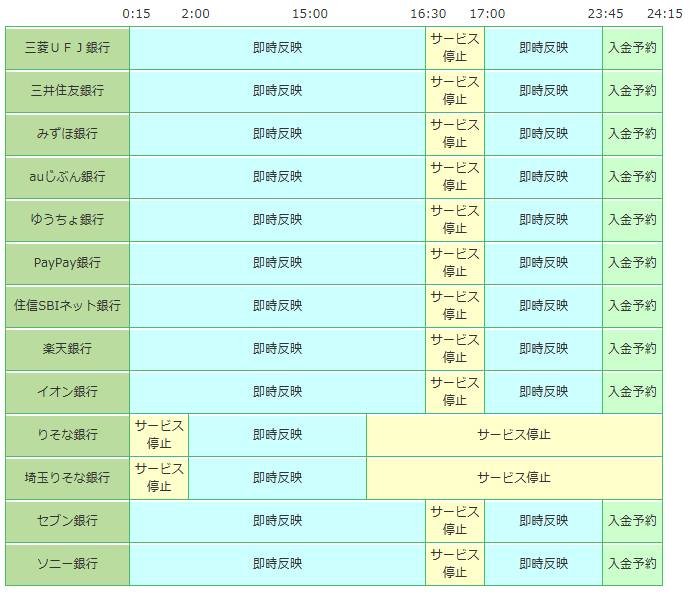The width and height of the screenshot is (692, 595).
Task: Select the セブン銀行 row header
Action: (67, 521)
